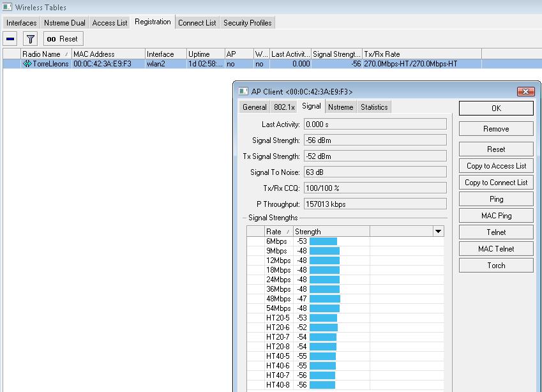
Task: Open the Nstreme tab in AP Client
Action: pyautogui.click(x=341, y=107)
